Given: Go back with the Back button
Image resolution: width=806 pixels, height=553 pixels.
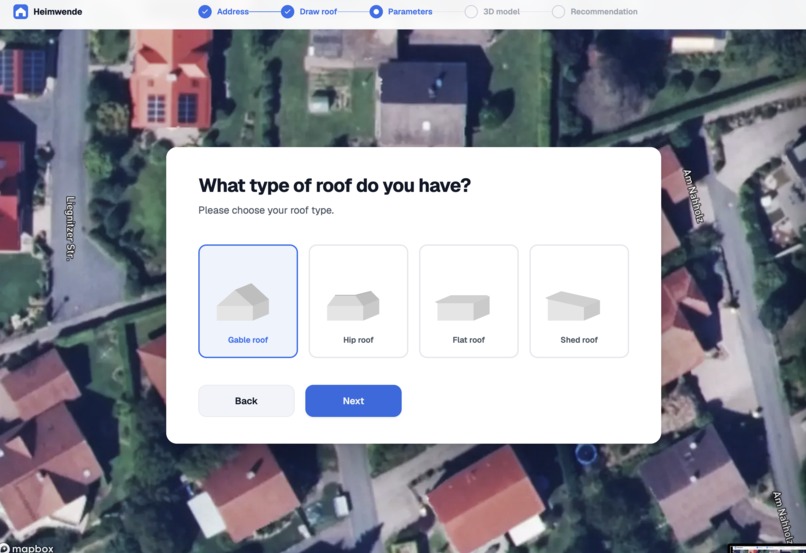Looking at the screenshot, I should click(246, 401).
